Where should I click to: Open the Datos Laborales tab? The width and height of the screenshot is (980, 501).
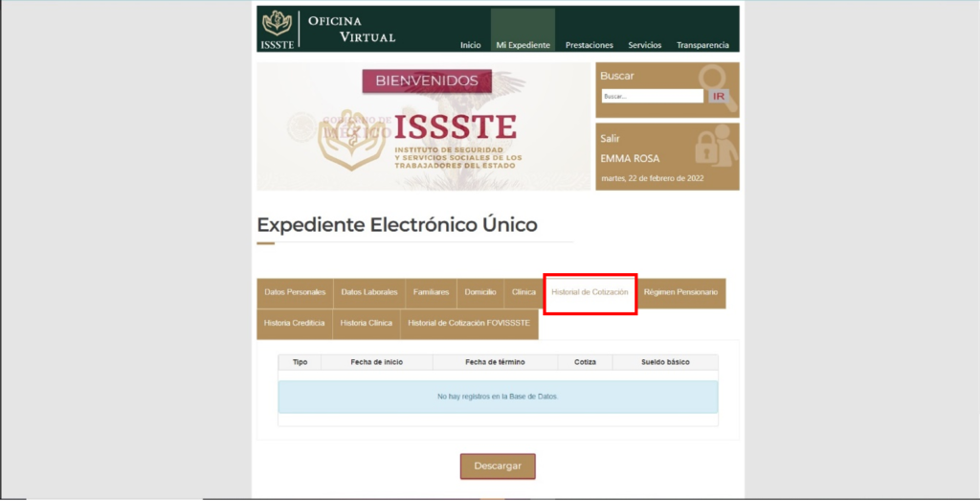[x=368, y=292]
